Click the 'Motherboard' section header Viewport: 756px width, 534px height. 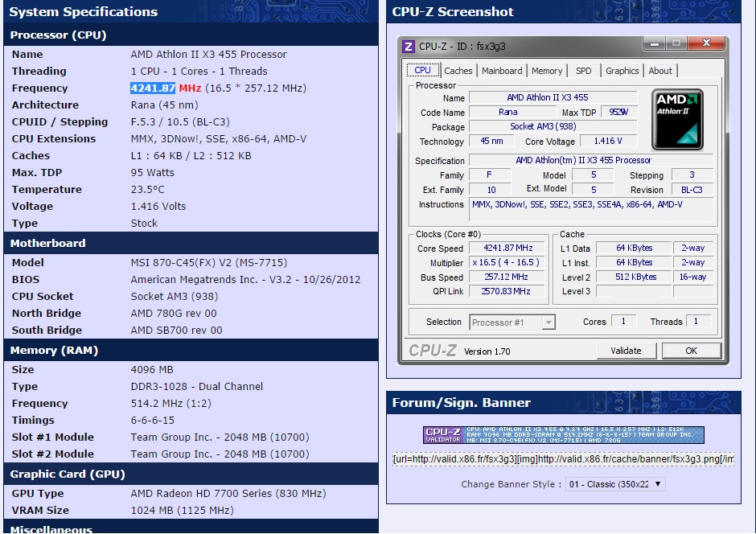click(191, 243)
